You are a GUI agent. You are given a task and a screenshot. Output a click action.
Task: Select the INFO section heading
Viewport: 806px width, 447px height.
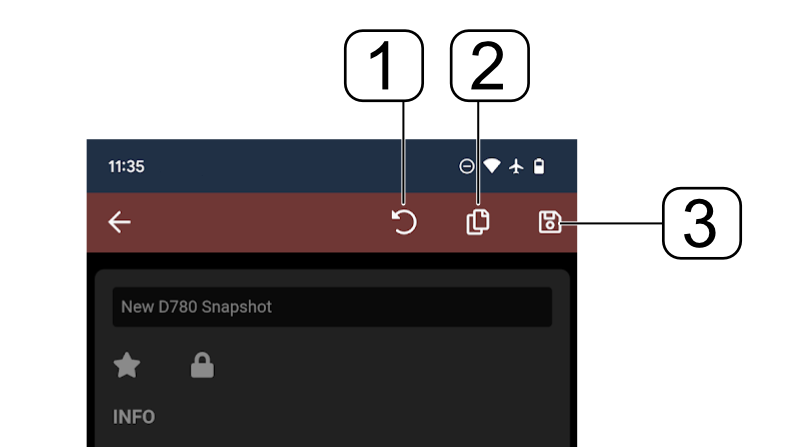[x=134, y=417]
